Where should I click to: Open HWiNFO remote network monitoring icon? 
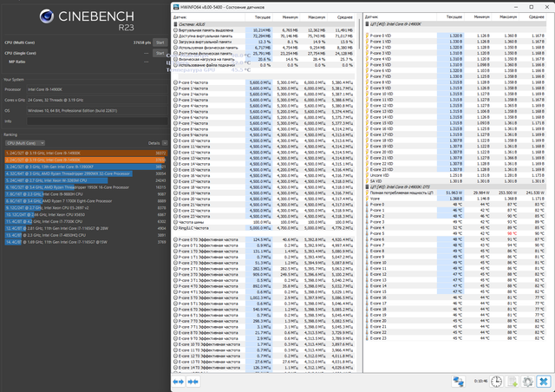(459, 382)
